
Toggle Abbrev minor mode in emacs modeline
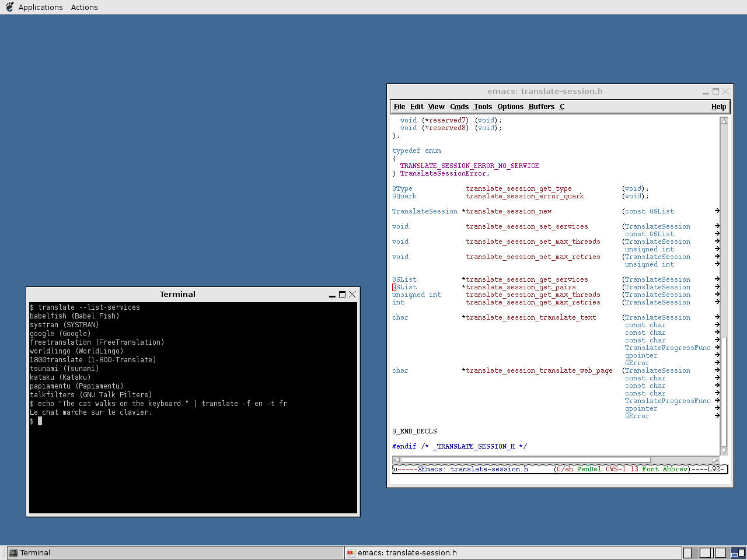click(x=675, y=469)
